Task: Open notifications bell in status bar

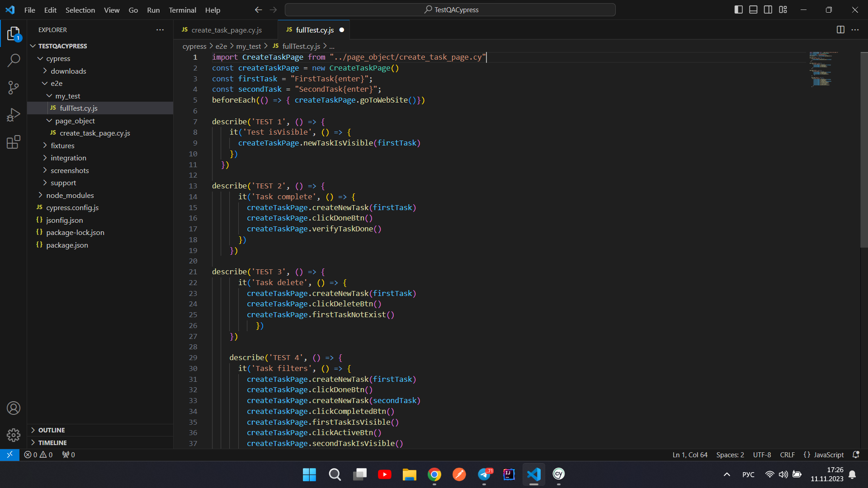Action: click(855, 455)
